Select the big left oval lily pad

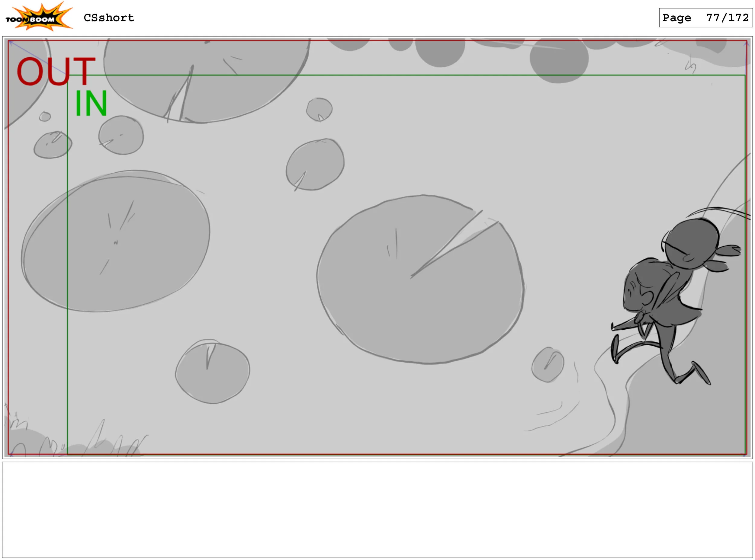[x=115, y=241]
